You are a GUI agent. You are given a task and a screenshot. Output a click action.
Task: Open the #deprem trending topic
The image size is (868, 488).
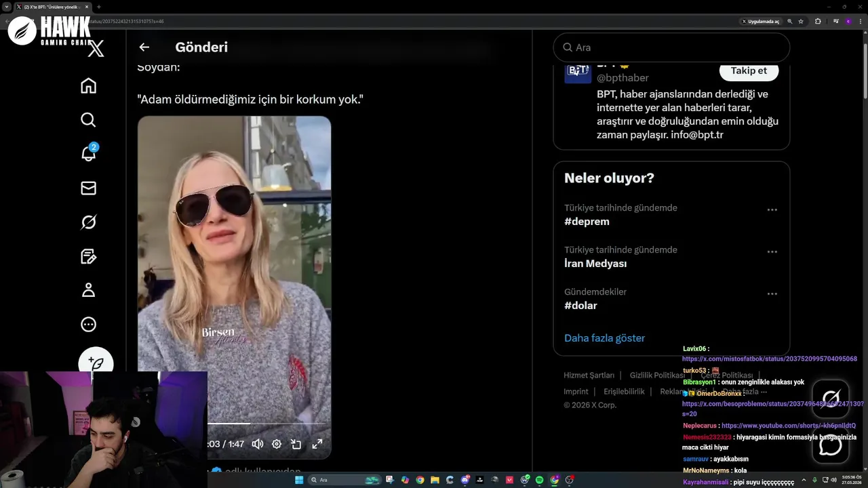587,222
